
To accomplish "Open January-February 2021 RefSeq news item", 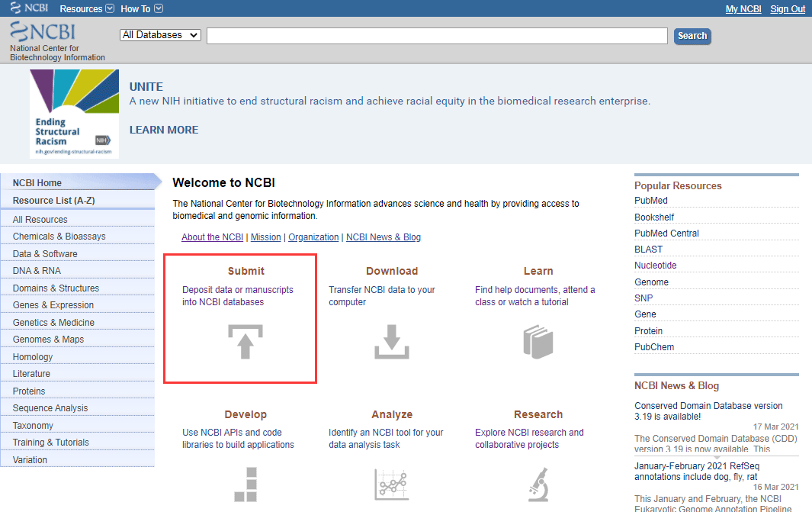I will 697,471.
